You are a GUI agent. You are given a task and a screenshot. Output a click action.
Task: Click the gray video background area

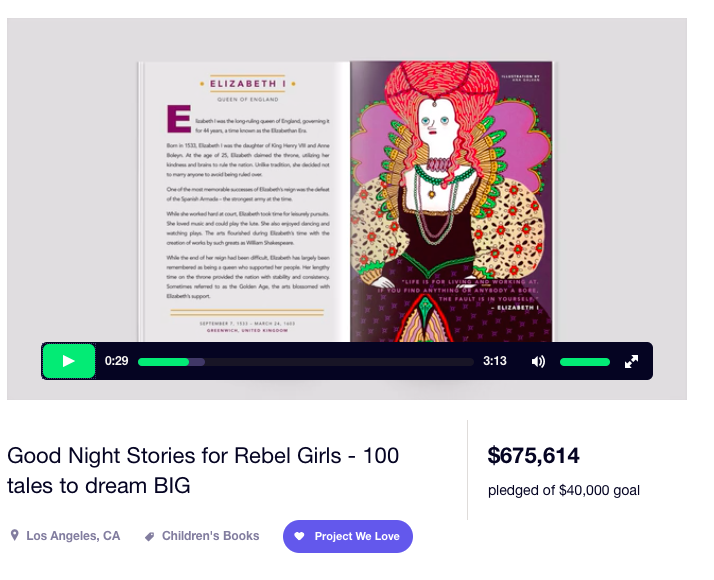tap(73, 182)
